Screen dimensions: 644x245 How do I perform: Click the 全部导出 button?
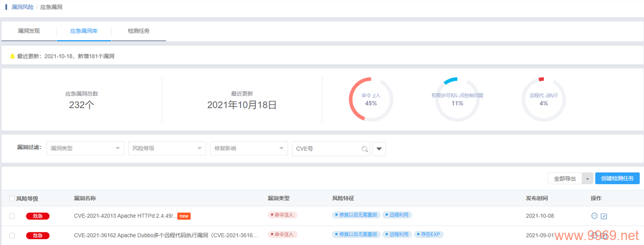pos(565,179)
